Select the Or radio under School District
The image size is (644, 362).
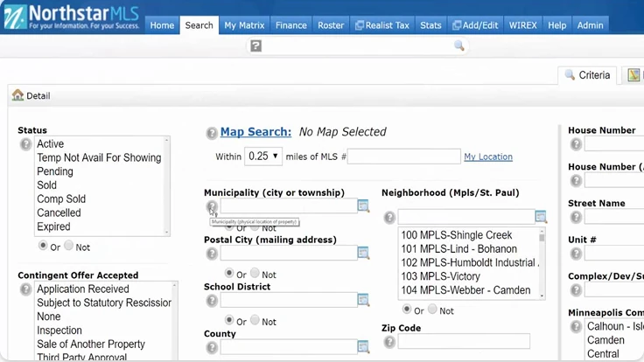click(229, 320)
